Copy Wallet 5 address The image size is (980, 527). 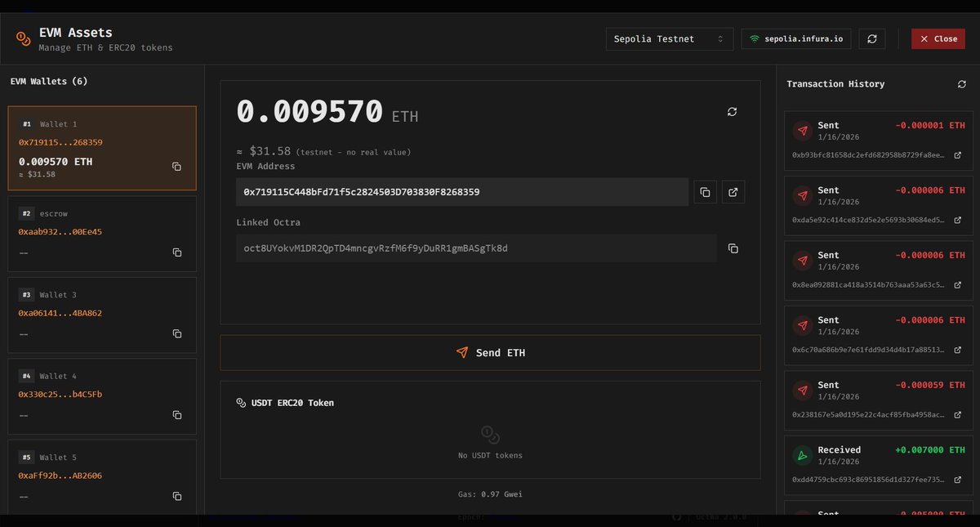[x=176, y=496]
